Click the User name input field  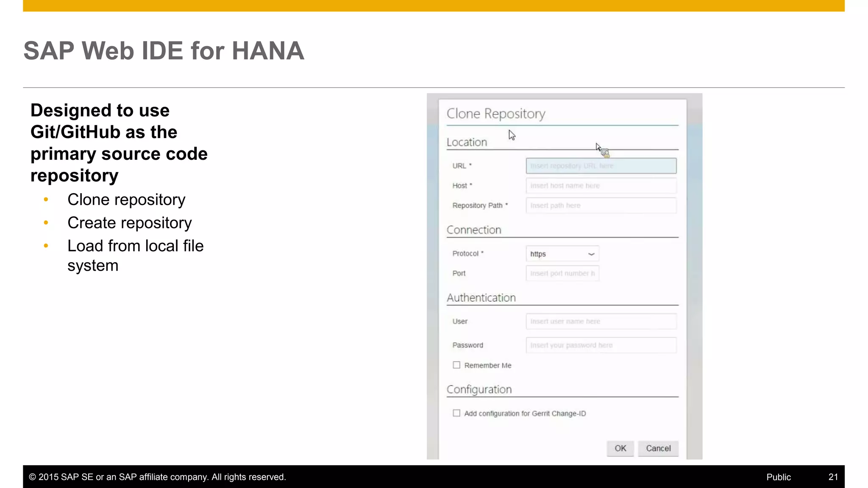click(x=601, y=322)
